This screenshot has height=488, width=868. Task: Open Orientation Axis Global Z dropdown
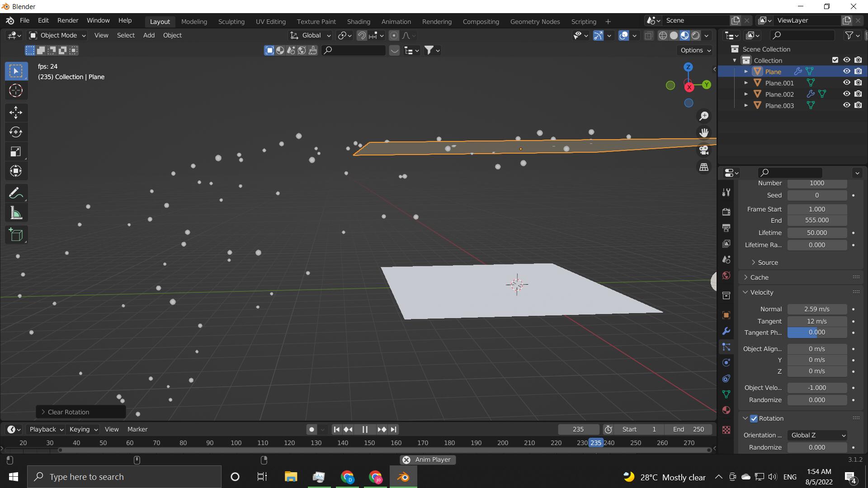click(817, 436)
